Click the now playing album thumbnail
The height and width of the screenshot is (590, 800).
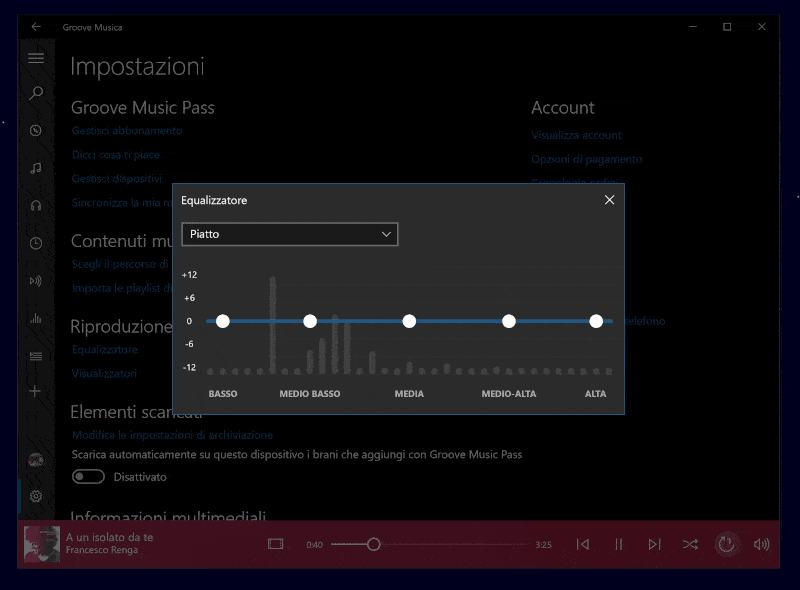pos(42,545)
